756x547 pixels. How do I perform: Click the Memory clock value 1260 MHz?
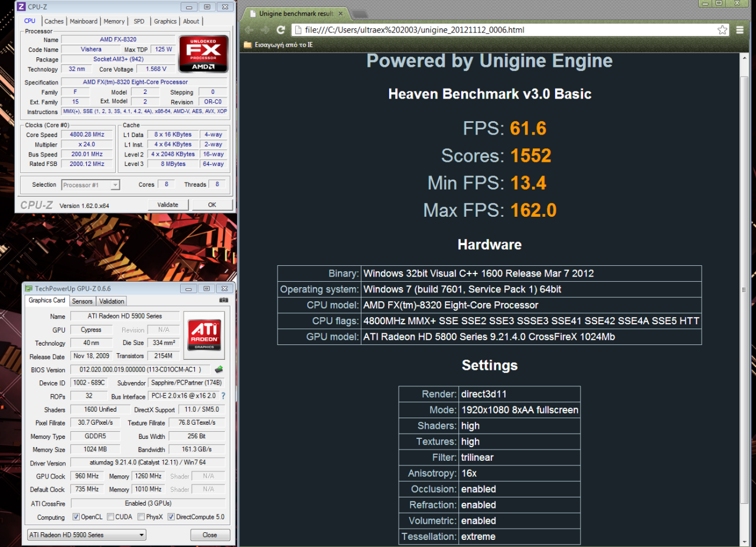[148, 476]
